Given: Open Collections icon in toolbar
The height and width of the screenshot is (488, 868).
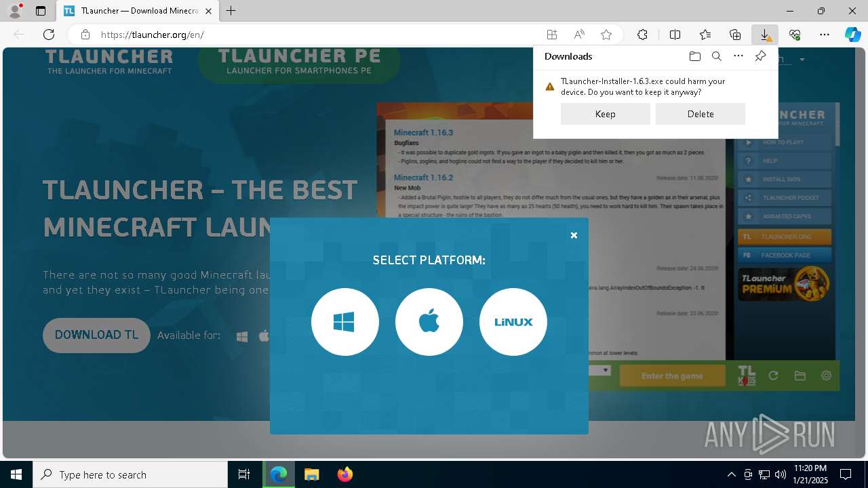Looking at the screenshot, I should (x=735, y=35).
